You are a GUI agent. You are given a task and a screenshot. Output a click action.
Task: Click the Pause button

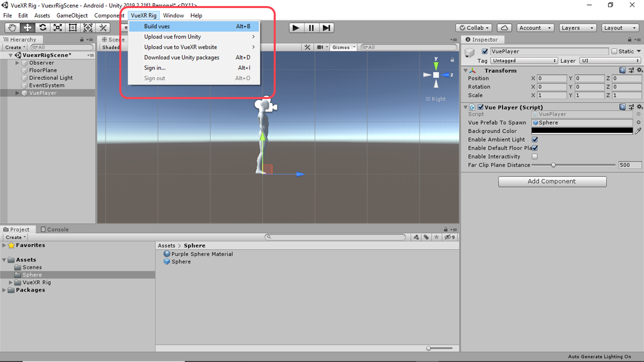click(x=311, y=28)
